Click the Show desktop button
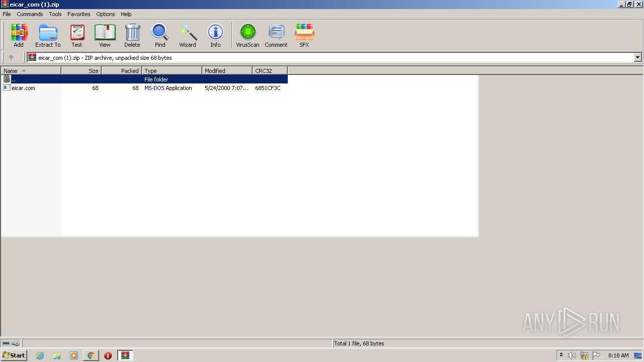The image size is (644, 362). pyautogui.click(x=638, y=355)
